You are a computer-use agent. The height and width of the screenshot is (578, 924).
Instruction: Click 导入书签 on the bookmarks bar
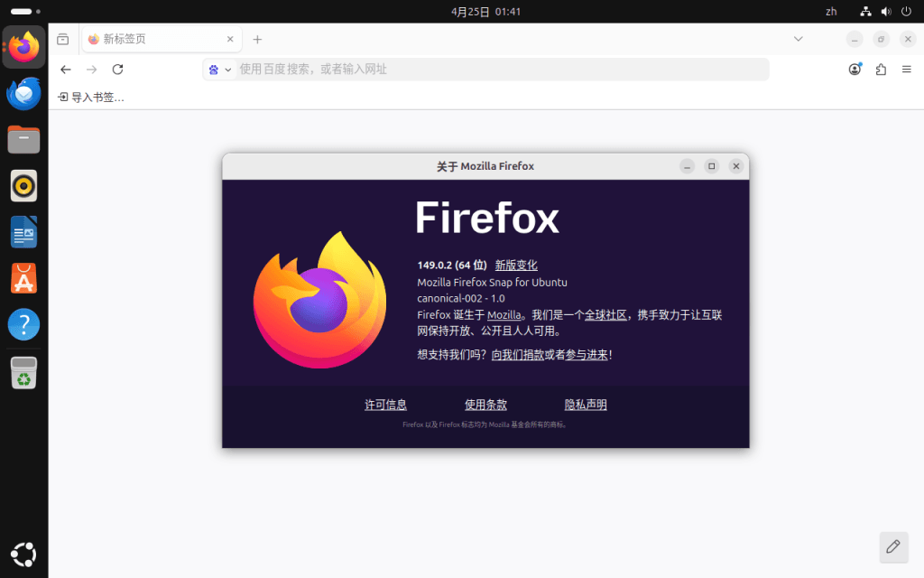tap(91, 98)
